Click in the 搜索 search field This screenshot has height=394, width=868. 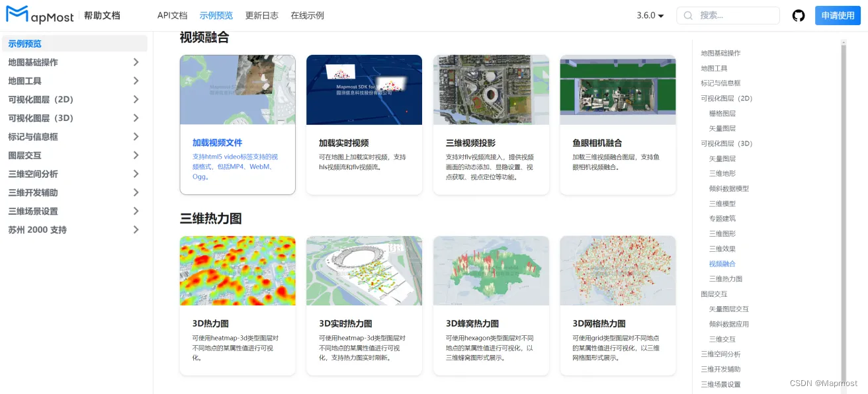click(x=736, y=15)
